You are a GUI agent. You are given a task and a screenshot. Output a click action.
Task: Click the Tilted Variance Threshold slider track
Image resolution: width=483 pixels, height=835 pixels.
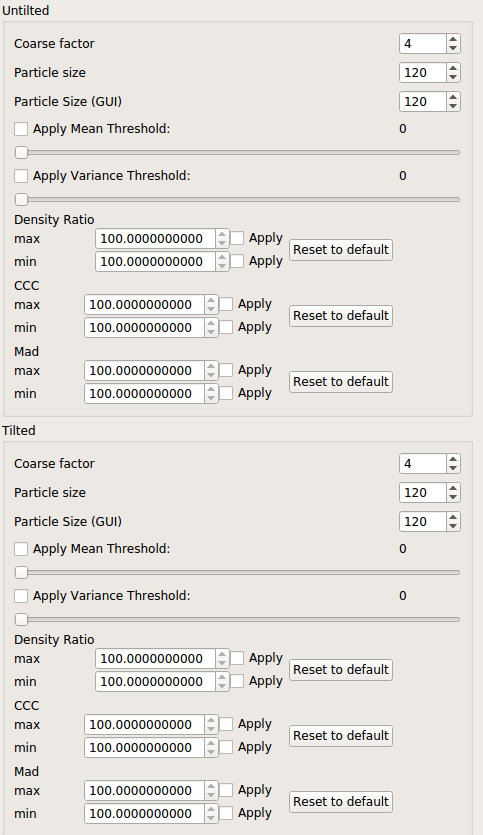coord(238,619)
